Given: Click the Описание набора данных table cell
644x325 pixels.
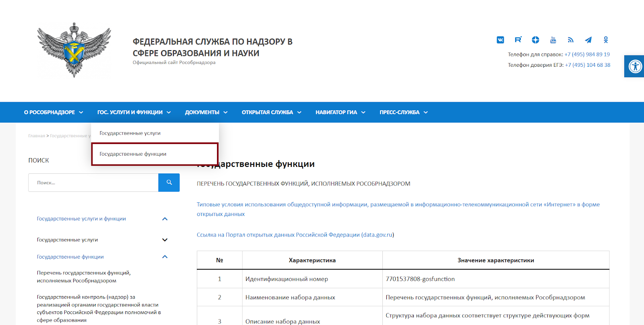Looking at the screenshot, I should coord(312,316).
